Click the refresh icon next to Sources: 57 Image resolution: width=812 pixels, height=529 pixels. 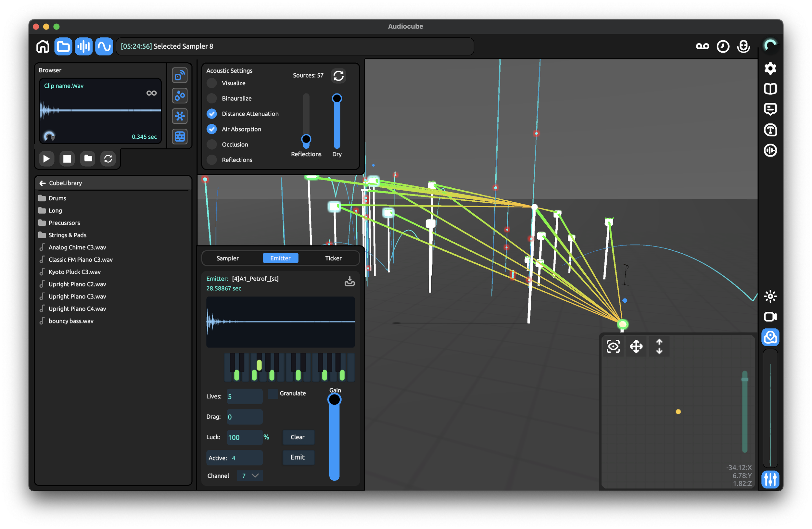(338, 75)
